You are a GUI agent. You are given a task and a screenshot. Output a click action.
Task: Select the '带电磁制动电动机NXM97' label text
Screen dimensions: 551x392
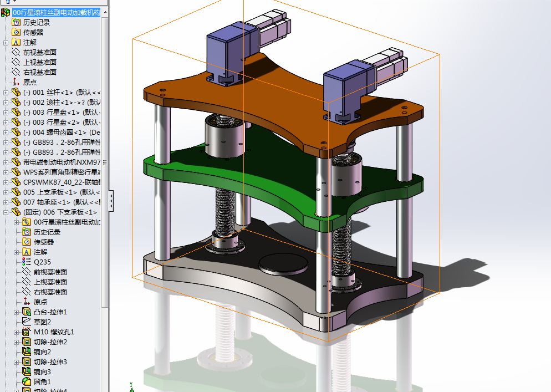click(62, 162)
